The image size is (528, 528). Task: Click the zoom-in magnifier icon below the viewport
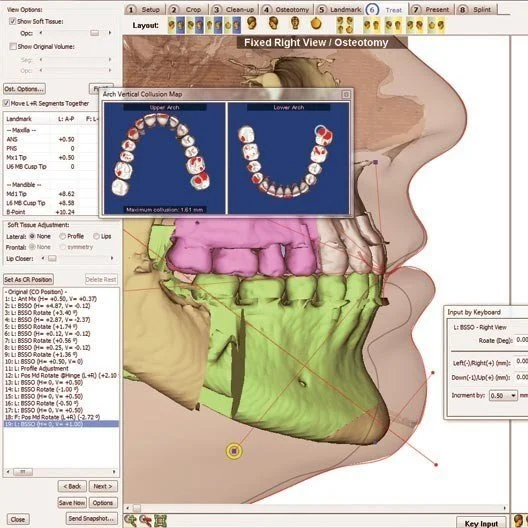(x=130, y=520)
